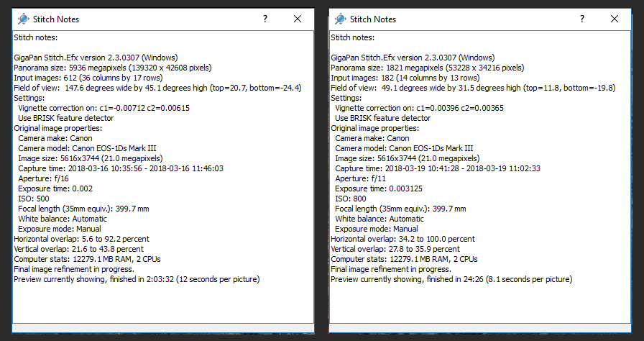644x341 pixels.
Task: Click the GigaPan icon in the left Stitch Notes window
Action: pos(23,19)
